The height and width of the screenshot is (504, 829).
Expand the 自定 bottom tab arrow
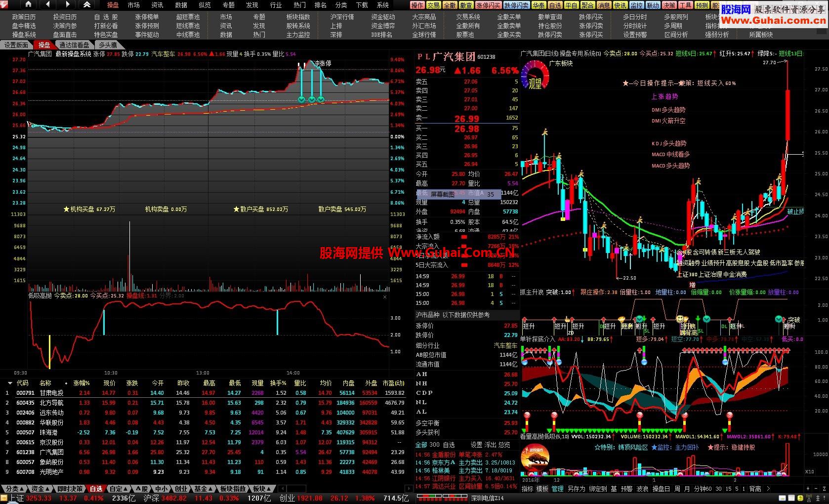[126, 489]
